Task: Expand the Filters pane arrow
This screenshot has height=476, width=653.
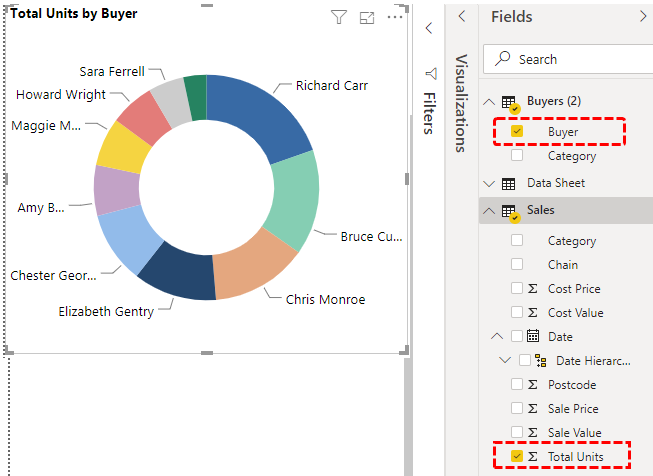Action: coord(429,28)
